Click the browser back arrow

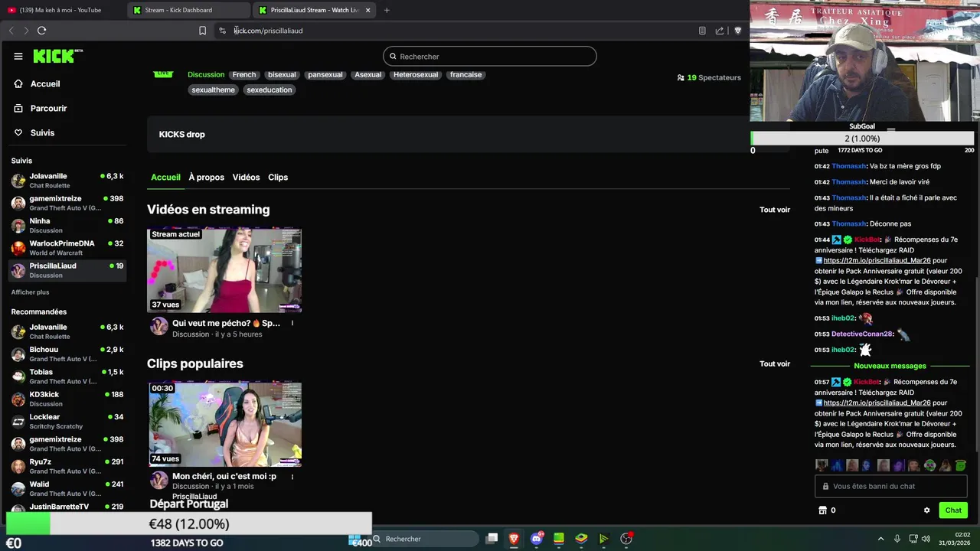click(x=11, y=31)
